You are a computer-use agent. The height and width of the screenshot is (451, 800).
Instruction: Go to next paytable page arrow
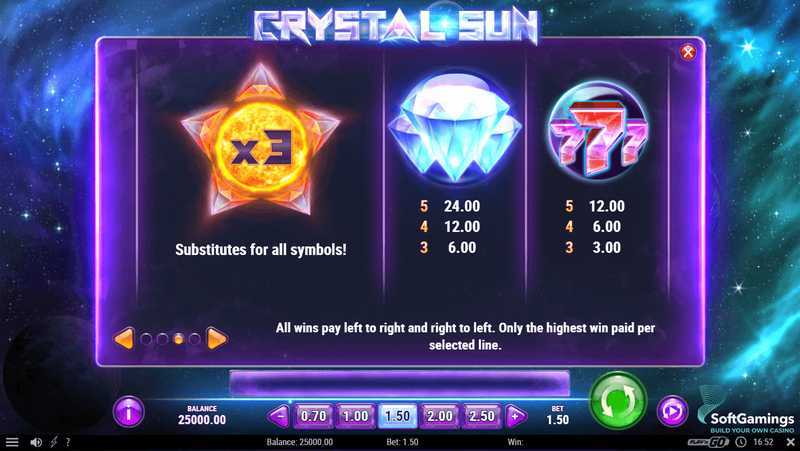click(x=216, y=338)
